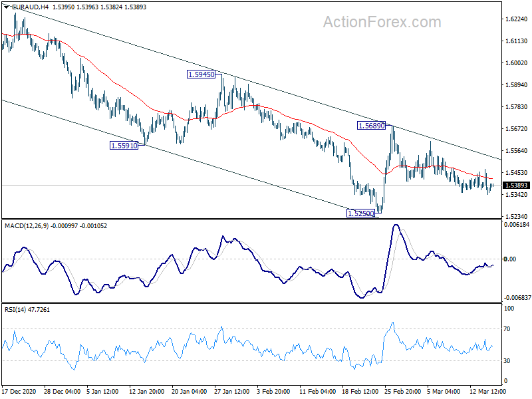Select the 1.59450 price label

click(201, 74)
